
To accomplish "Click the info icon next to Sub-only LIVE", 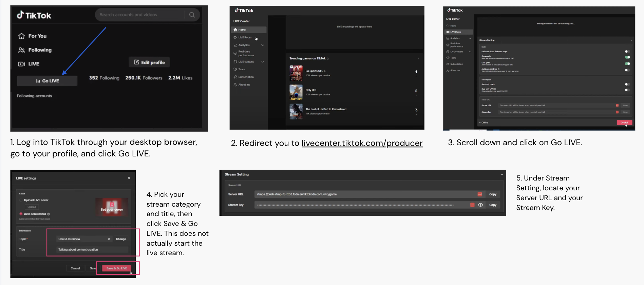I will 495,89.
